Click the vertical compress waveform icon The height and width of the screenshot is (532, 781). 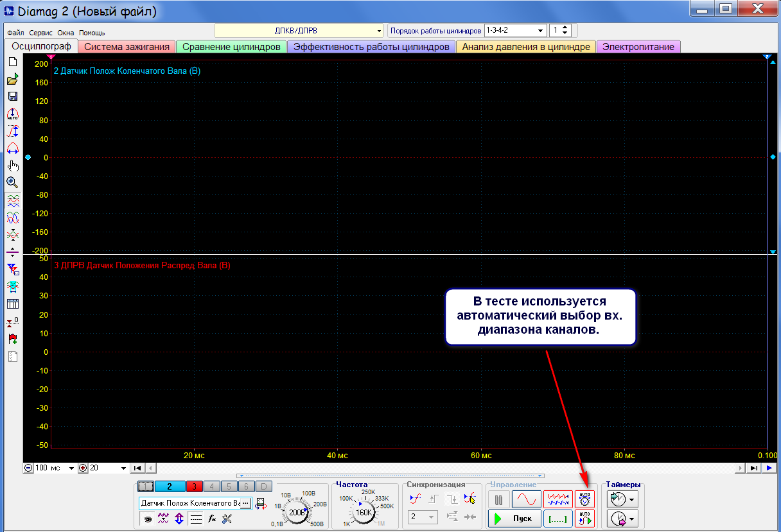(12, 235)
